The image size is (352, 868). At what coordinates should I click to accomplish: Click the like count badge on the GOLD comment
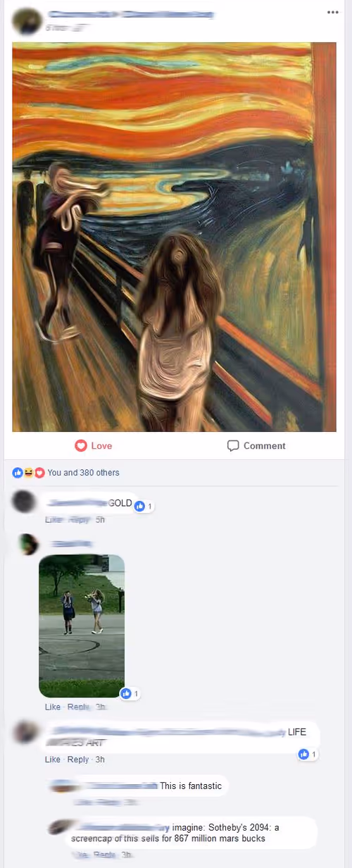coord(144,506)
